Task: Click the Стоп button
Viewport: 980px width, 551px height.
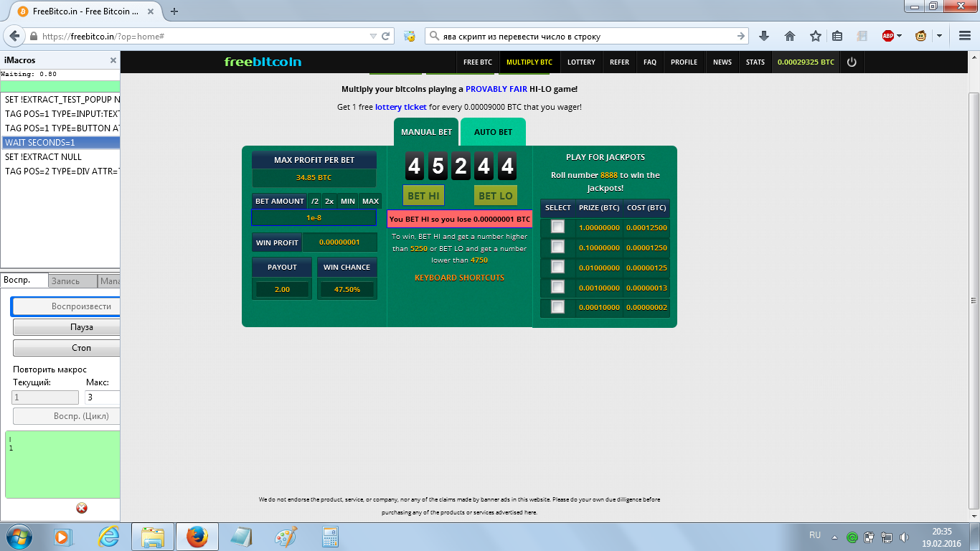Action: [x=67, y=348]
